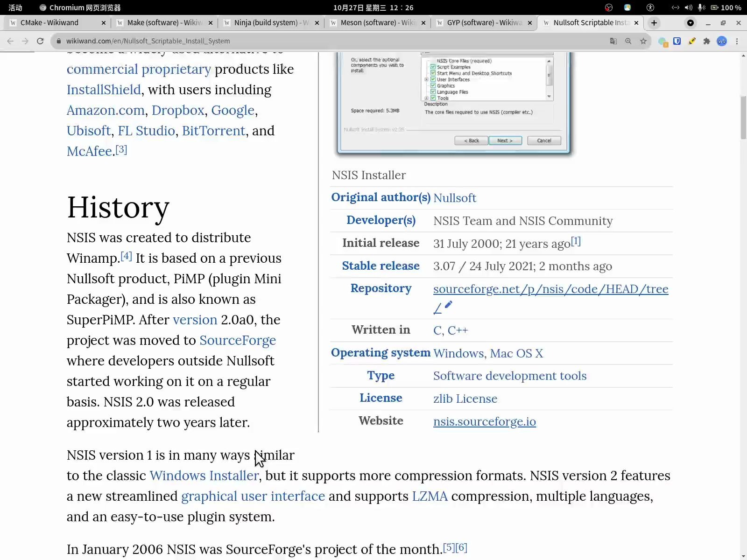Screen dimensions: 747x560
Task: Open the Chromium 网页浏览器 app menu
Action: [x=80, y=7]
